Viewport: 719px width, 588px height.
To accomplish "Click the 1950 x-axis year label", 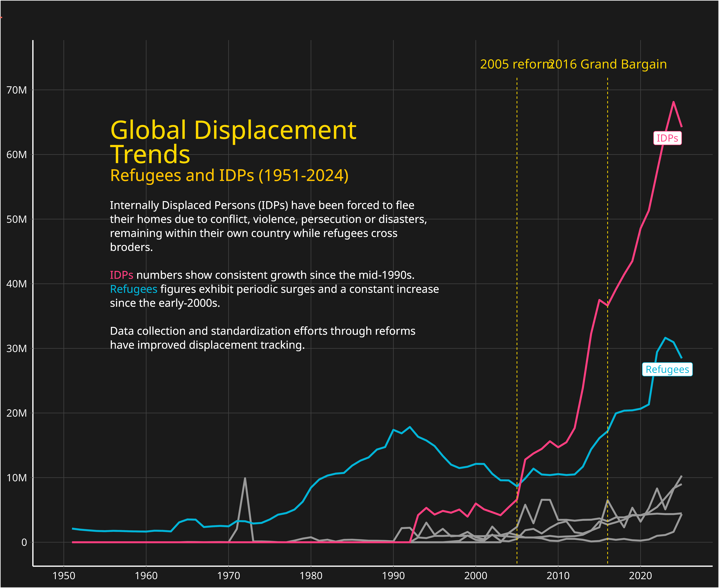I will [64, 576].
